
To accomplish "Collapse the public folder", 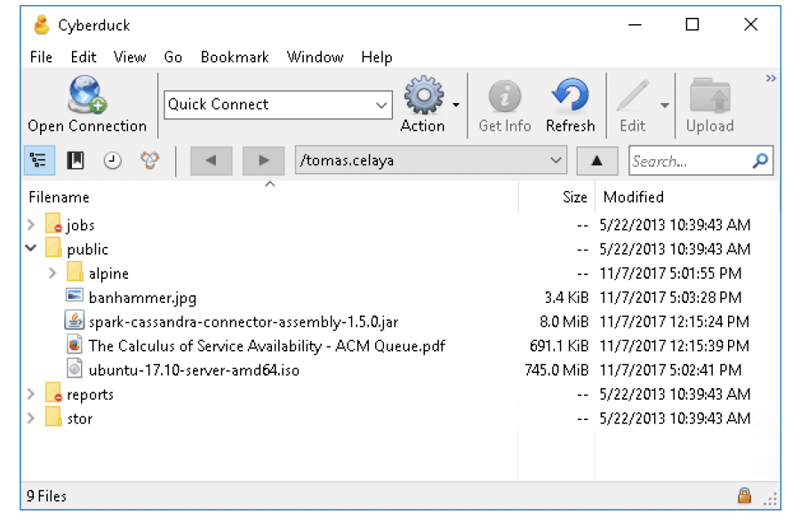I will click(31, 248).
